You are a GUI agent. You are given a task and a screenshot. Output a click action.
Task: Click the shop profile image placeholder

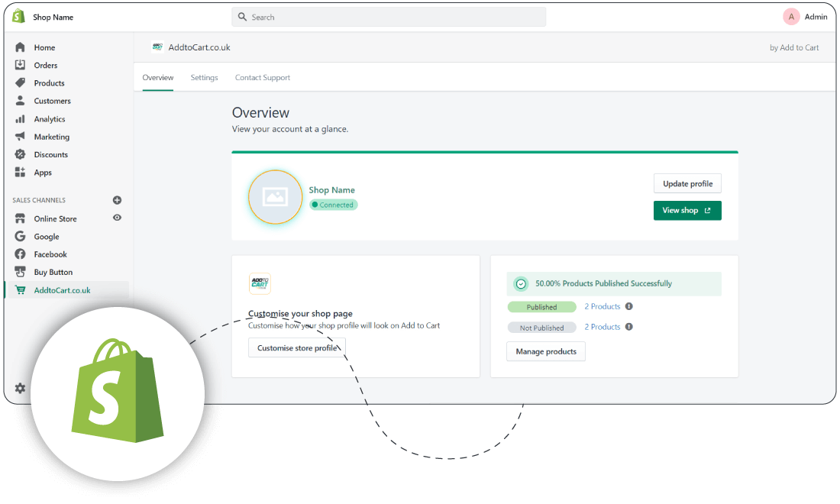click(276, 197)
